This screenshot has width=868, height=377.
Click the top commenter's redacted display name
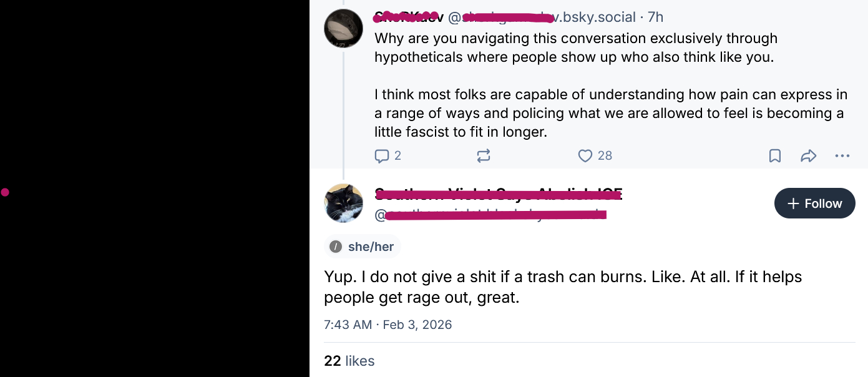click(x=408, y=17)
